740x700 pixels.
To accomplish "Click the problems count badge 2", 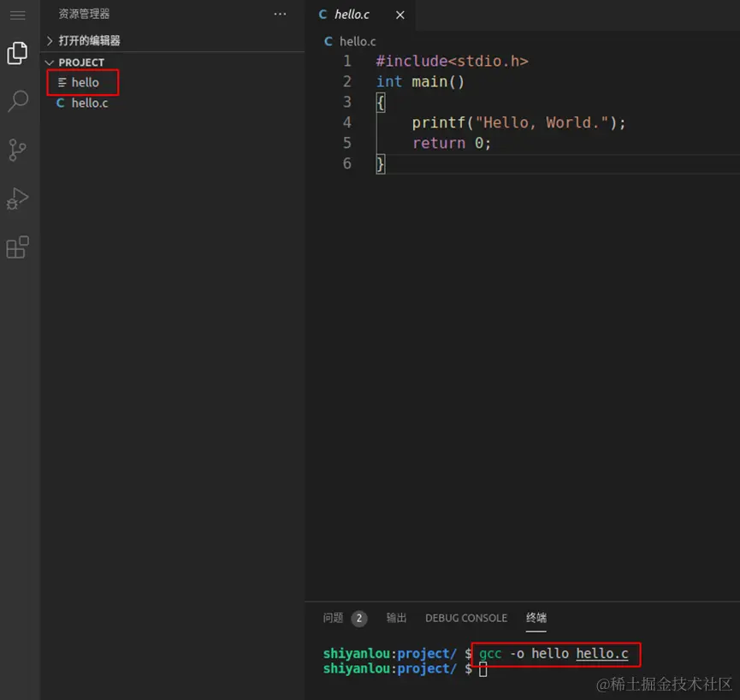I will [359, 619].
